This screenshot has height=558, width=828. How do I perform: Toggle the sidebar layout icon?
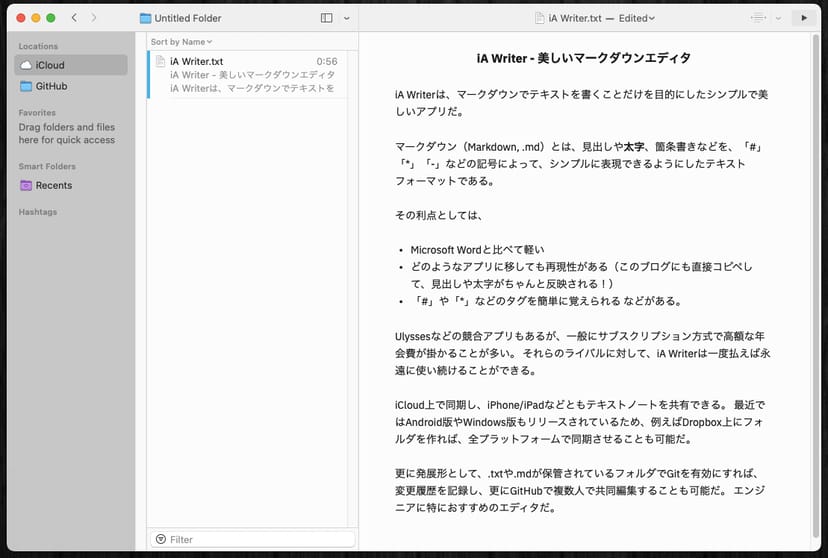pyautogui.click(x=326, y=18)
